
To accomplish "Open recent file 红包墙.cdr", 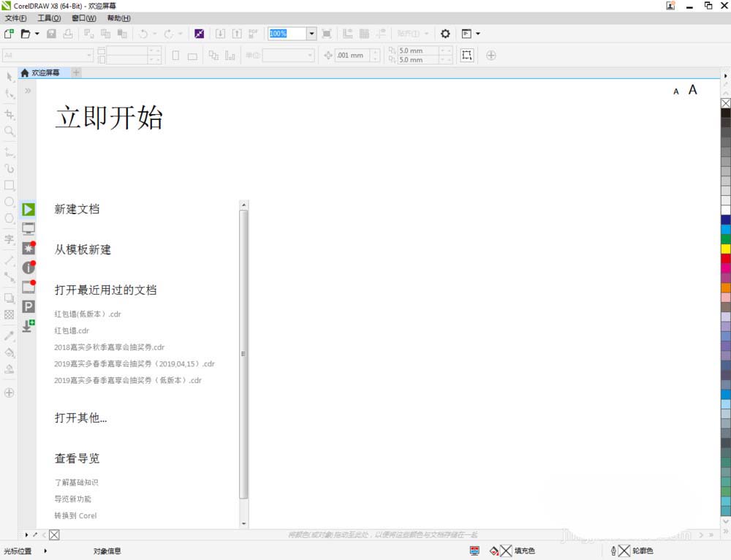I will tap(72, 330).
